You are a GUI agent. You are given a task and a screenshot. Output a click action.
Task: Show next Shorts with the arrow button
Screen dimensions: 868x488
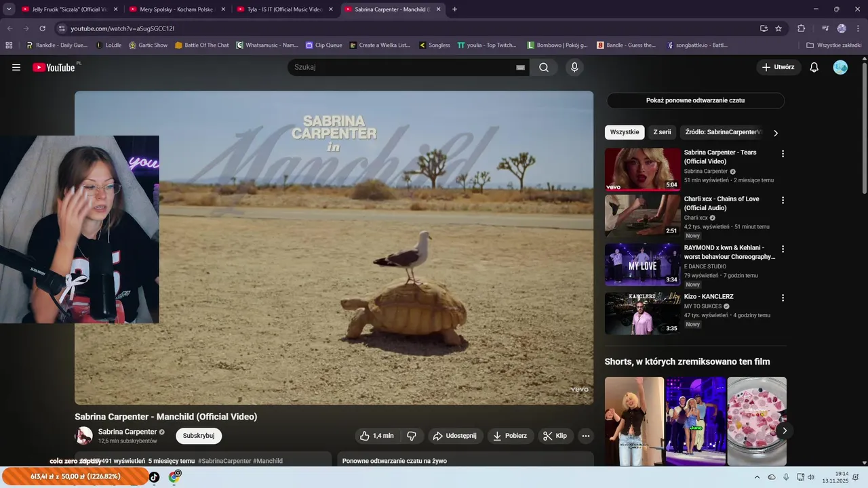pyautogui.click(x=785, y=430)
